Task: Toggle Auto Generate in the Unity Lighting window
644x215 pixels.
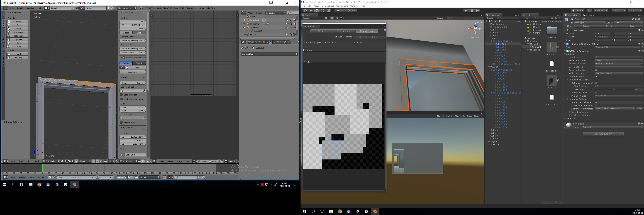Action: [x=336, y=37]
